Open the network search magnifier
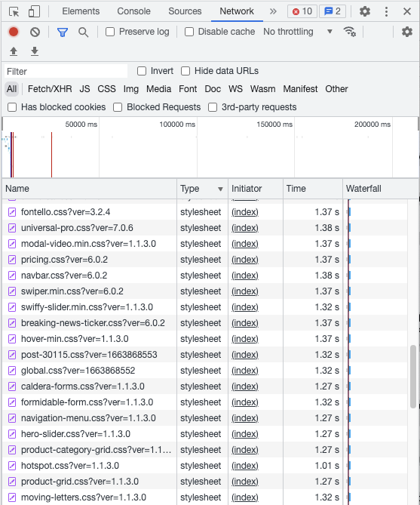The width and height of the screenshot is (420, 505). click(84, 32)
